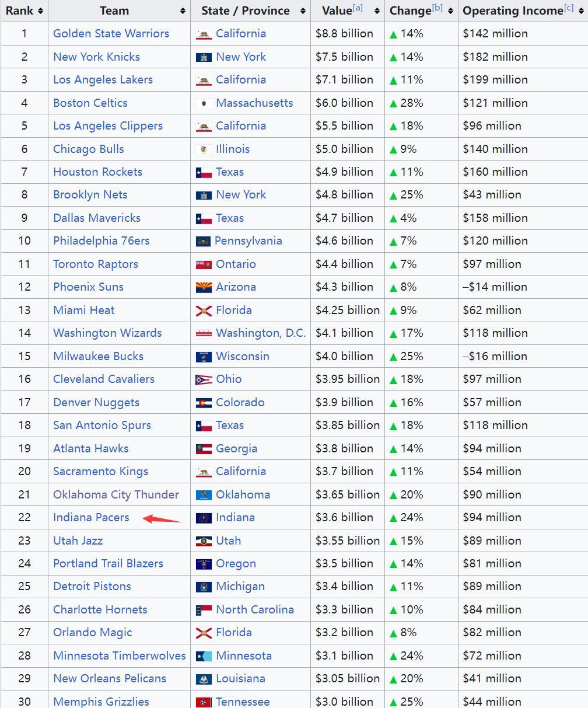Open footnote [a] next to Value
The height and width of the screenshot is (708, 588).
coord(358,8)
